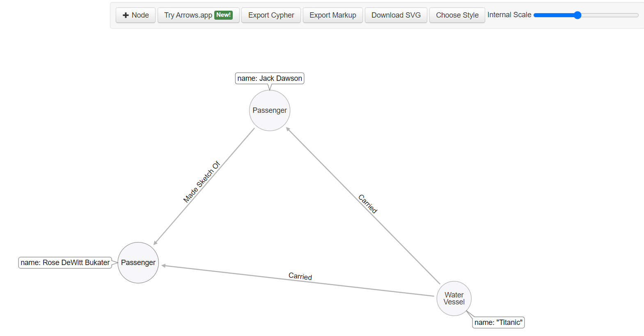Click Export Cypher button
The height and width of the screenshot is (336, 644).
(271, 15)
